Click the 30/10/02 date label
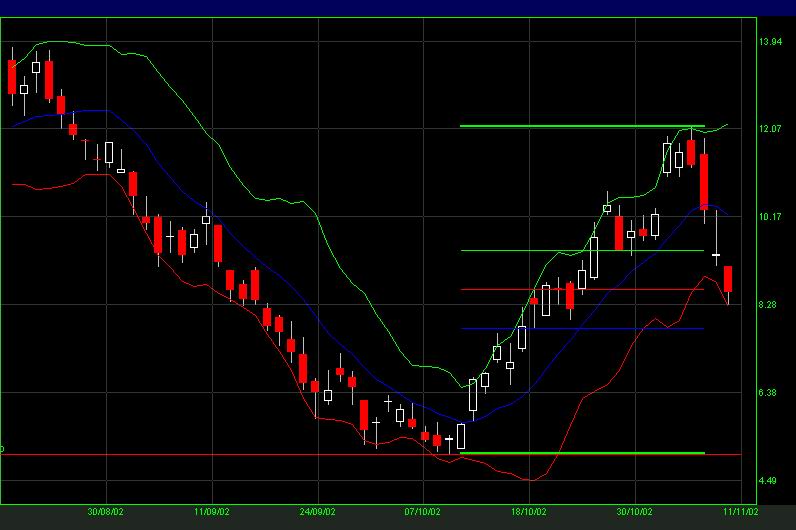The height and width of the screenshot is (530, 796). coord(635,512)
